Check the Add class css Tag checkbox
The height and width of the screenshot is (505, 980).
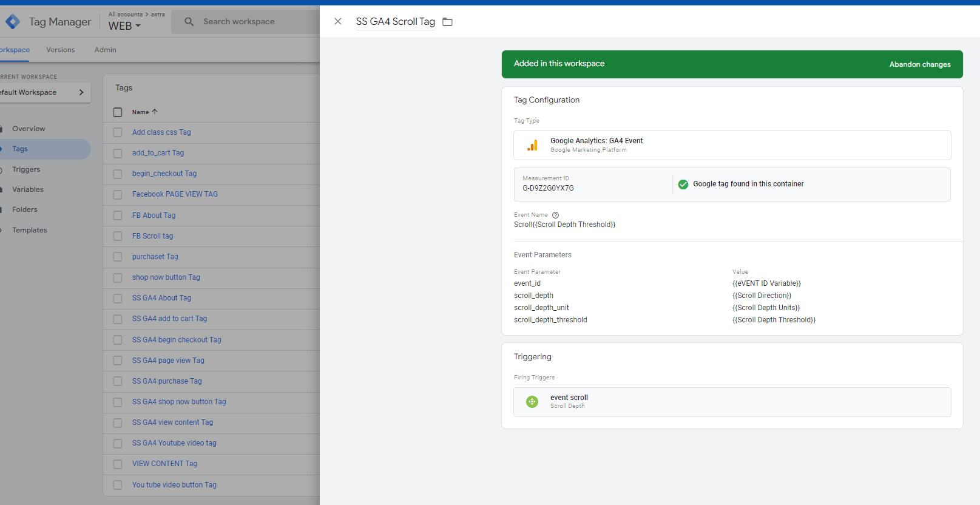[118, 133]
